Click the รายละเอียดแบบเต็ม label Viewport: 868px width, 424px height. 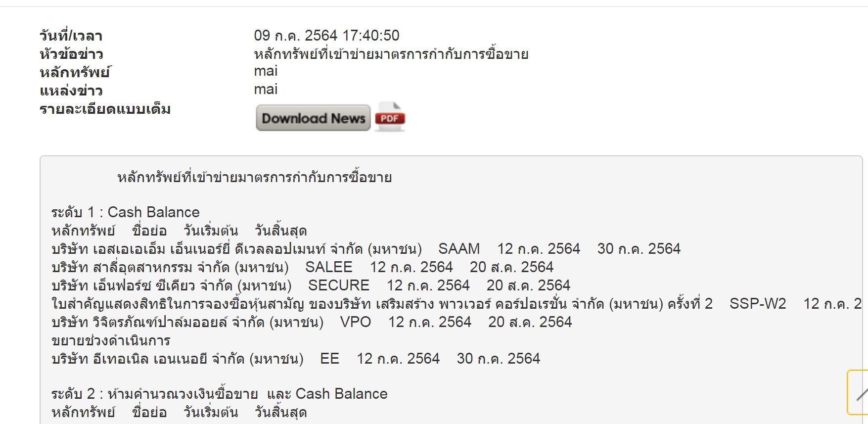tap(105, 109)
